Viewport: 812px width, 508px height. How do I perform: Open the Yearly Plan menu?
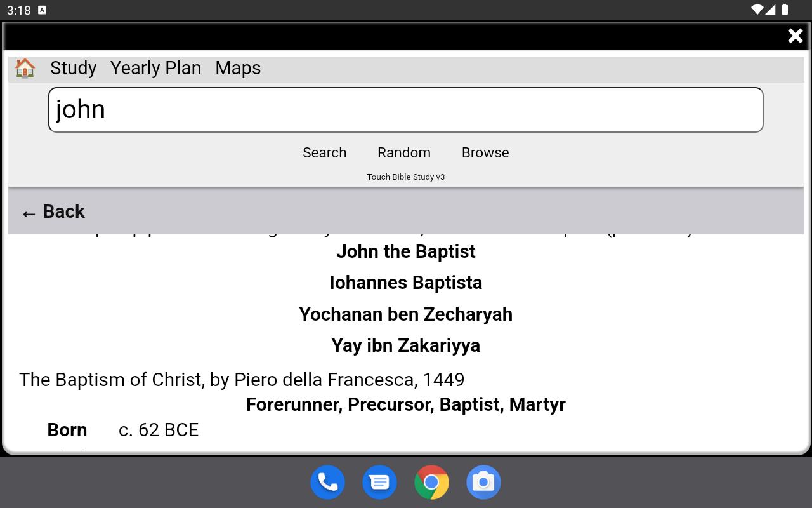click(155, 68)
